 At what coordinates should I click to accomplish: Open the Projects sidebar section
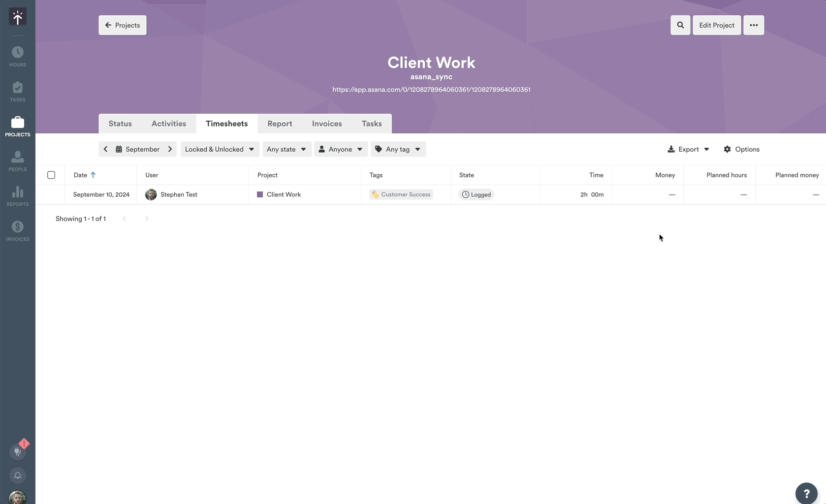[18, 126]
